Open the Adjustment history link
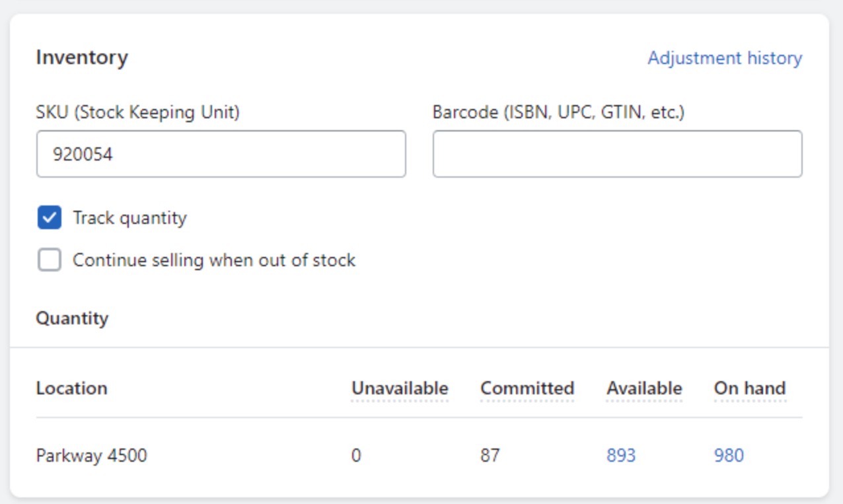The image size is (843, 504). click(x=725, y=58)
